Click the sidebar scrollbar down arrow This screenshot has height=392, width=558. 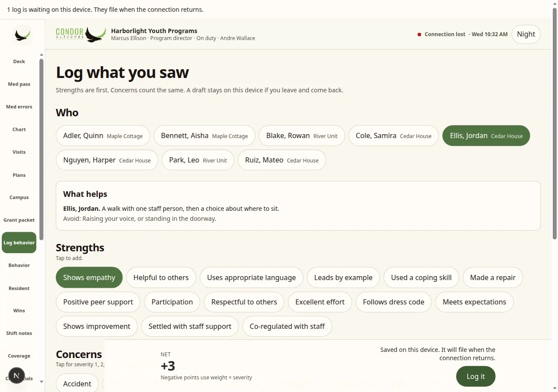click(x=41, y=382)
